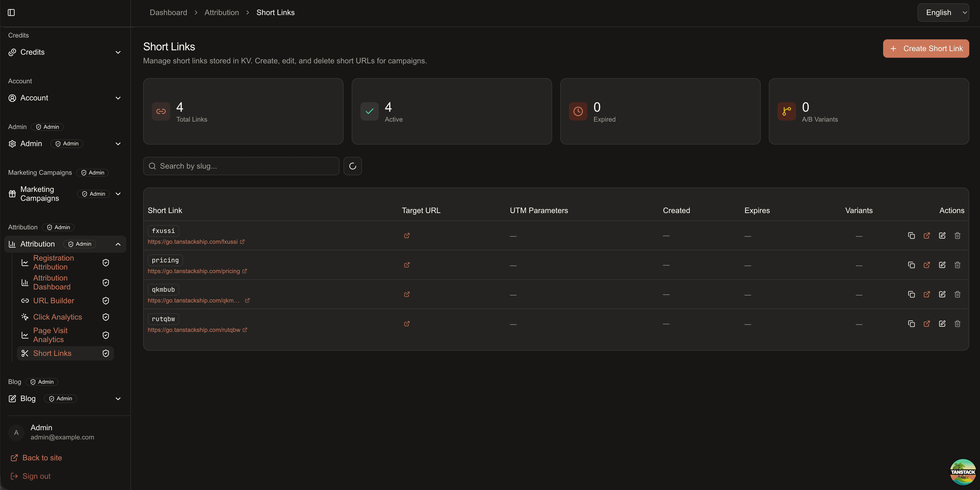Click Dashboard in the breadcrumb
The height and width of the screenshot is (490, 980).
(x=168, y=13)
